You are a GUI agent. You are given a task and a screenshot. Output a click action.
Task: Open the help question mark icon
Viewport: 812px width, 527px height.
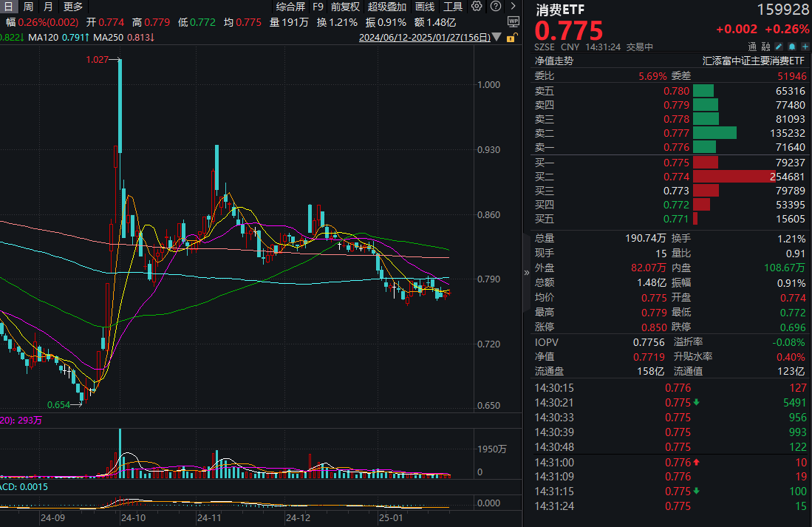coord(495,6)
